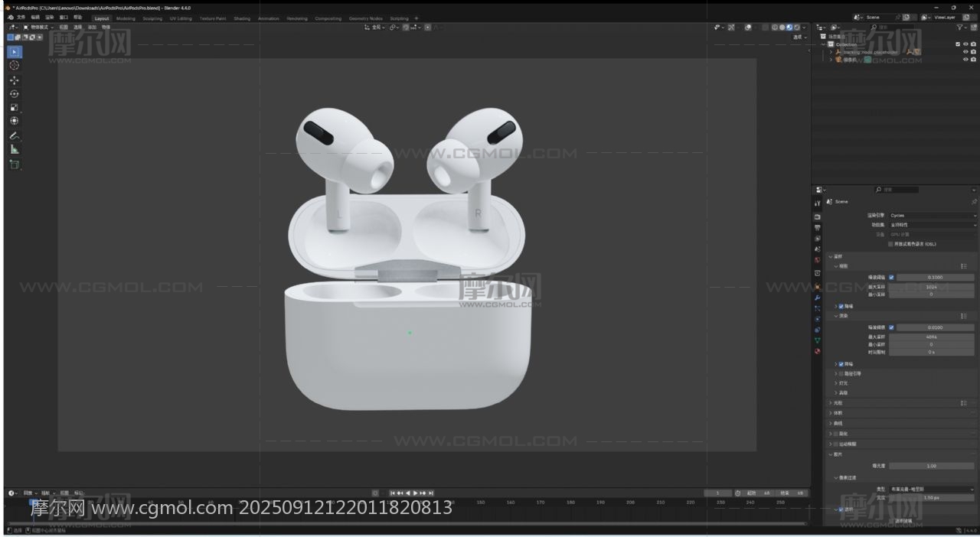The image size is (980, 537).
Task: Select the Rotate tool
Action: click(15, 94)
